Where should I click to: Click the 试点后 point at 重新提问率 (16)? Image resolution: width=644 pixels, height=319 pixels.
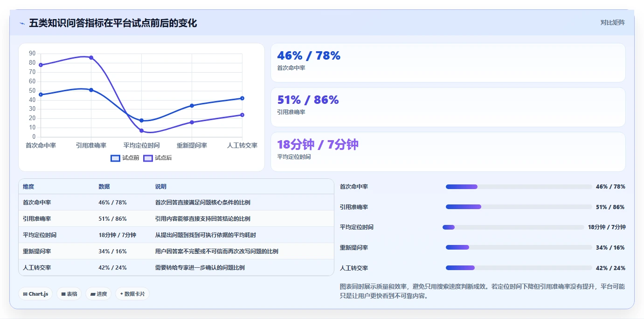pos(192,122)
